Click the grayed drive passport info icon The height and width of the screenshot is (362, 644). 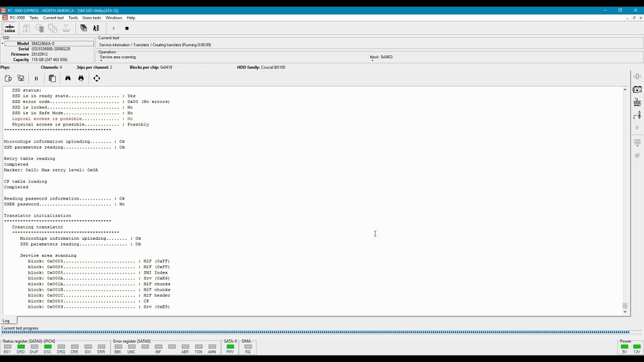[26, 28]
